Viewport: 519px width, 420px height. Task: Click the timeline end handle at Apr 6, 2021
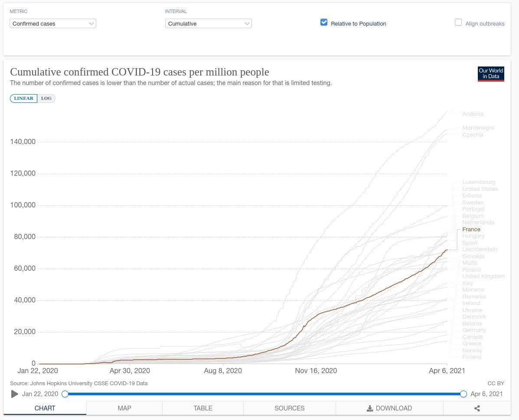click(x=463, y=394)
